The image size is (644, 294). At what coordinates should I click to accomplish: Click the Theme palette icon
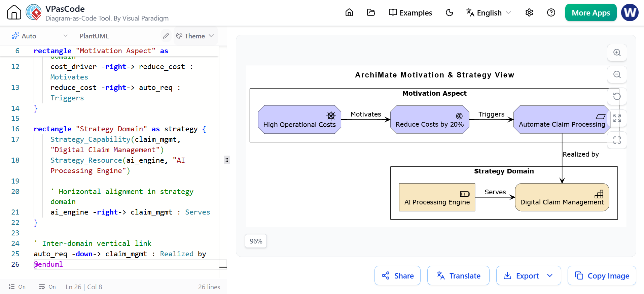[x=179, y=36]
